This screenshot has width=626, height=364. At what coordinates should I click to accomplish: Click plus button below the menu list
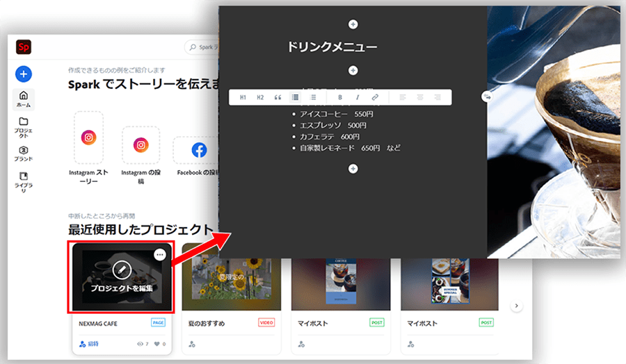tap(353, 169)
